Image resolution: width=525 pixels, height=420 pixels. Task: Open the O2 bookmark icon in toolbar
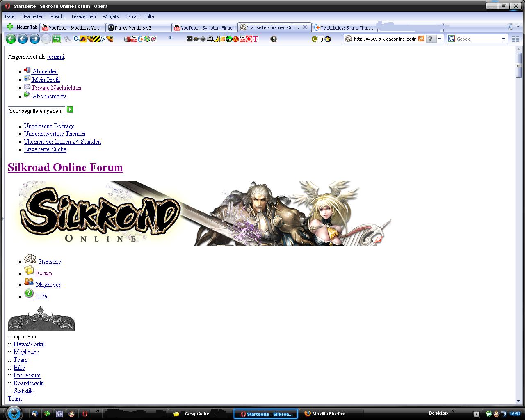76,39
